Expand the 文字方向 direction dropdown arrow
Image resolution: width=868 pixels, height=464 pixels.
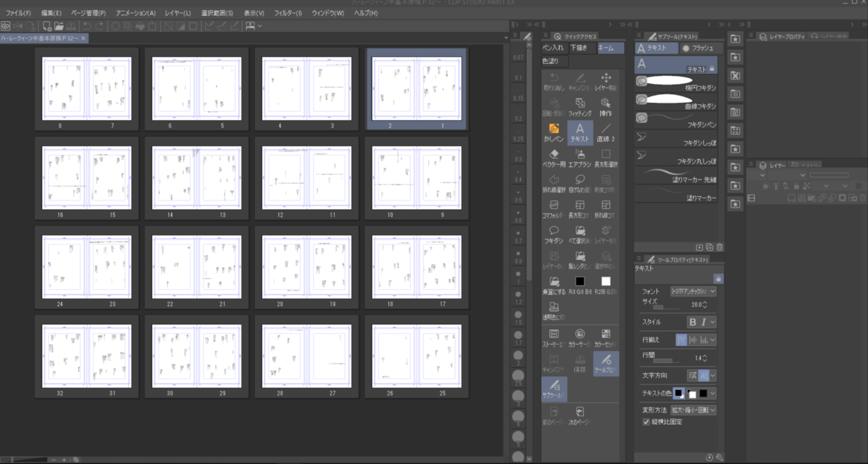[713, 375]
